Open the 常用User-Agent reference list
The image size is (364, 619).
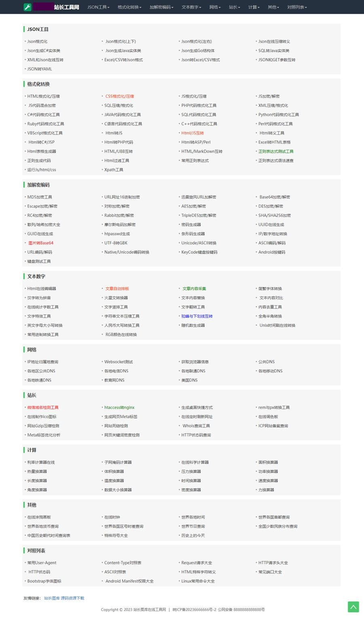pos(42,563)
